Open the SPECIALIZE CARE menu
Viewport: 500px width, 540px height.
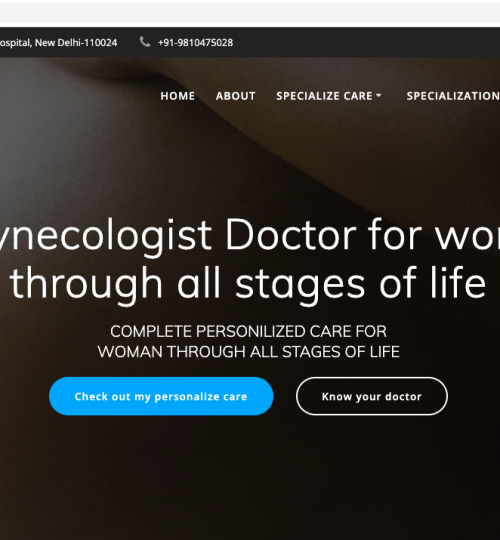coord(324,96)
